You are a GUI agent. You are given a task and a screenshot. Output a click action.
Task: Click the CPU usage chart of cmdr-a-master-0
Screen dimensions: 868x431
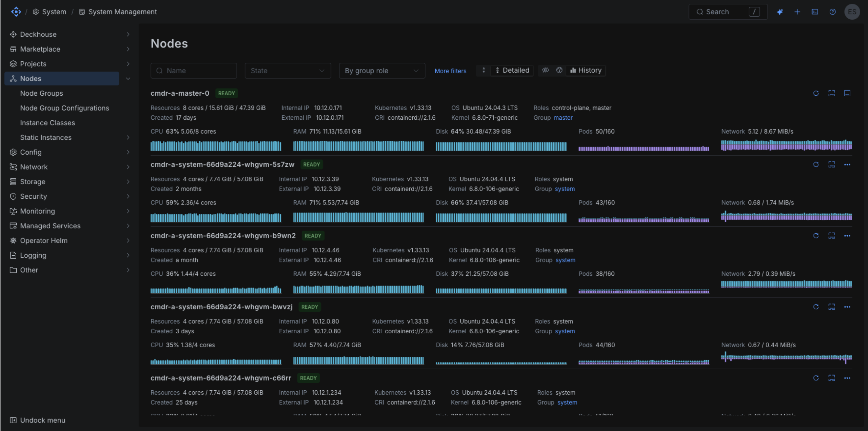(x=216, y=145)
